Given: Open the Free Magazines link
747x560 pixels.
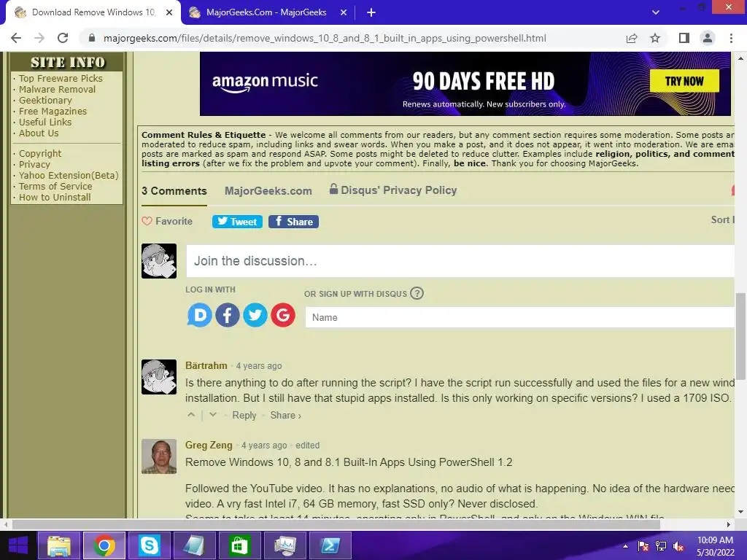Looking at the screenshot, I should tap(53, 112).
